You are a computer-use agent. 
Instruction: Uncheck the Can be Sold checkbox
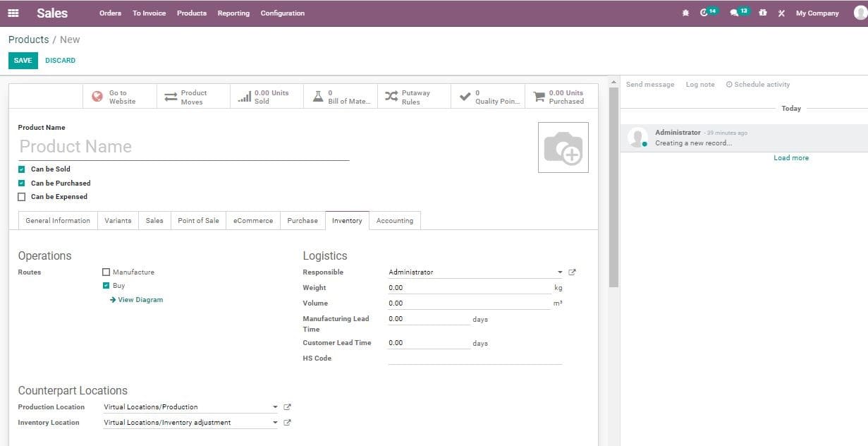[21, 169]
